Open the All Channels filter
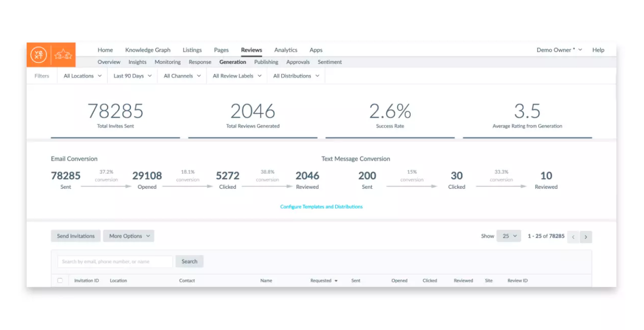 [181, 75]
